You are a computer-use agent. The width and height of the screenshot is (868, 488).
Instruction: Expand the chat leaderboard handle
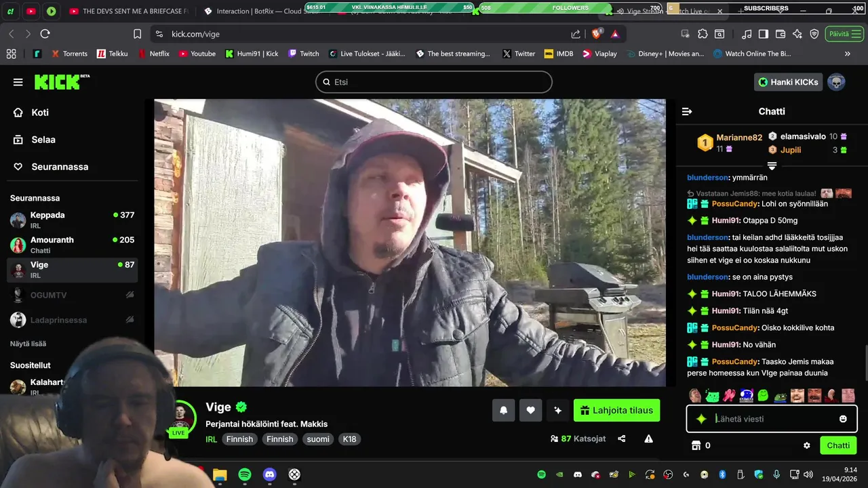click(x=772, y=166)
